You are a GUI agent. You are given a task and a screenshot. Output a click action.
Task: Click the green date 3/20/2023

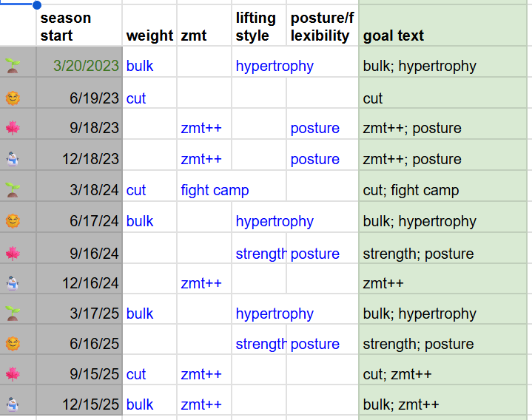point(86,66)
